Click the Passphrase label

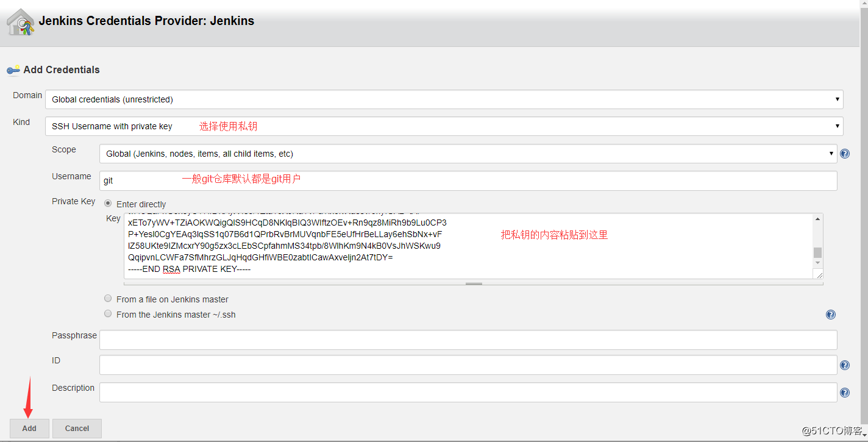coord(74,335)
